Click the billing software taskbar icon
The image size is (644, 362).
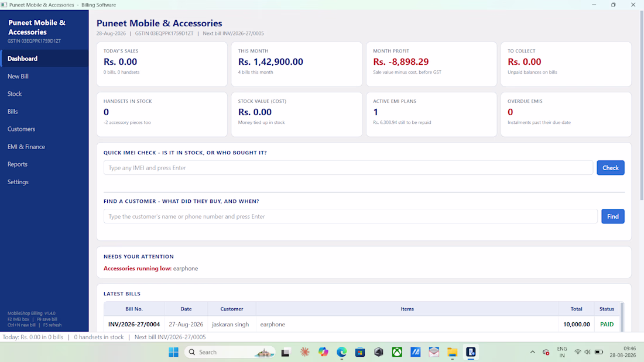[471, 352]
